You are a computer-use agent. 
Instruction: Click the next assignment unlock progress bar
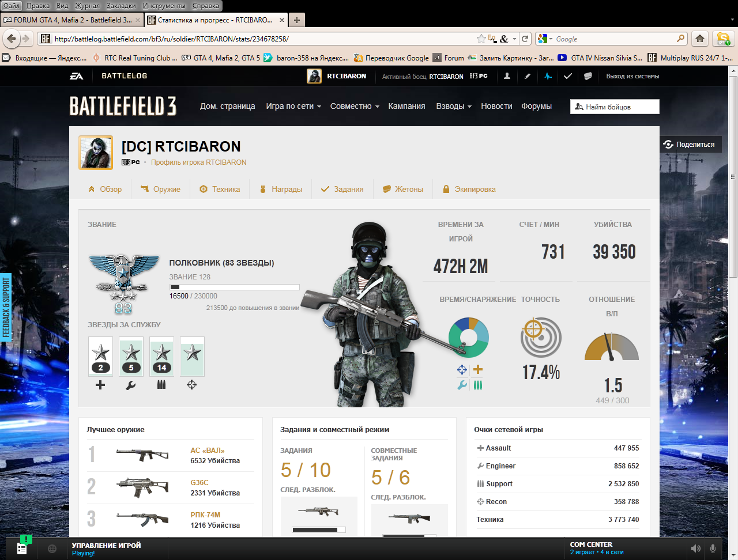tap(319, 529)
